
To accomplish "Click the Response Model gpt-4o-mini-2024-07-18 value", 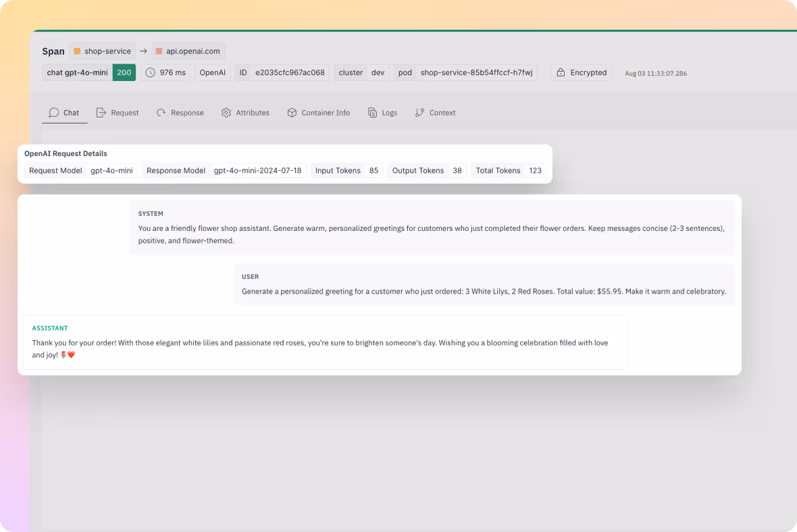I will pyautogui.click(x=258, y=171).
